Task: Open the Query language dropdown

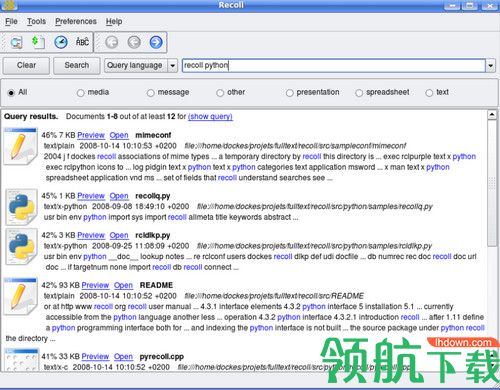Action: (141, 65)
